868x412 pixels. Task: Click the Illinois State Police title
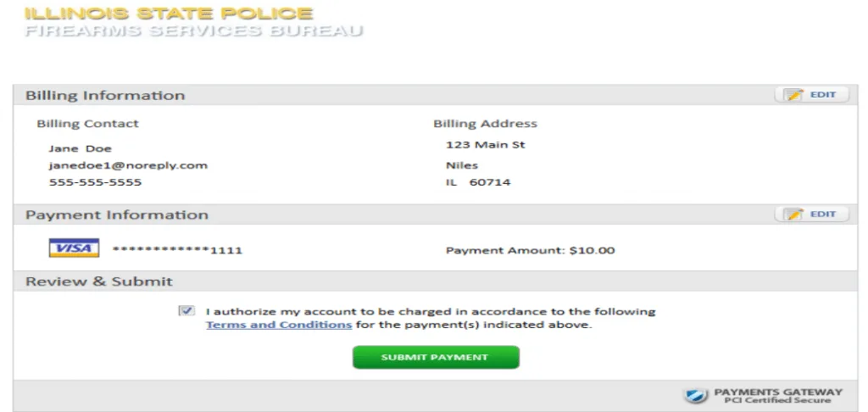tap(169, 14)
